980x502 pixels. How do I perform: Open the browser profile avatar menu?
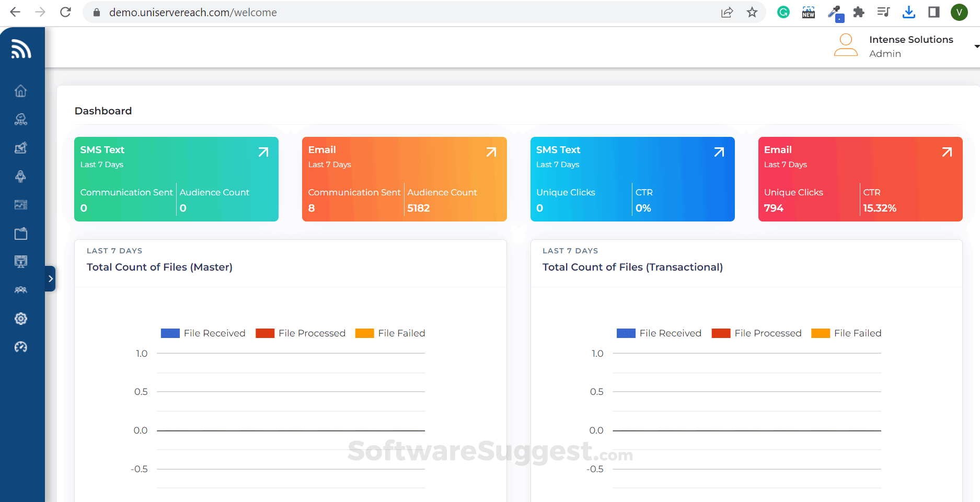pos(959,12)
